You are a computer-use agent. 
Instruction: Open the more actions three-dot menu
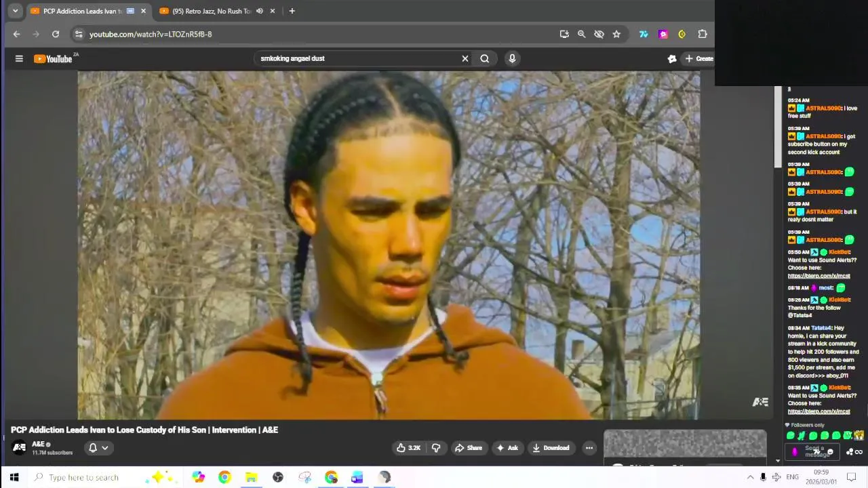coord(589,447)
